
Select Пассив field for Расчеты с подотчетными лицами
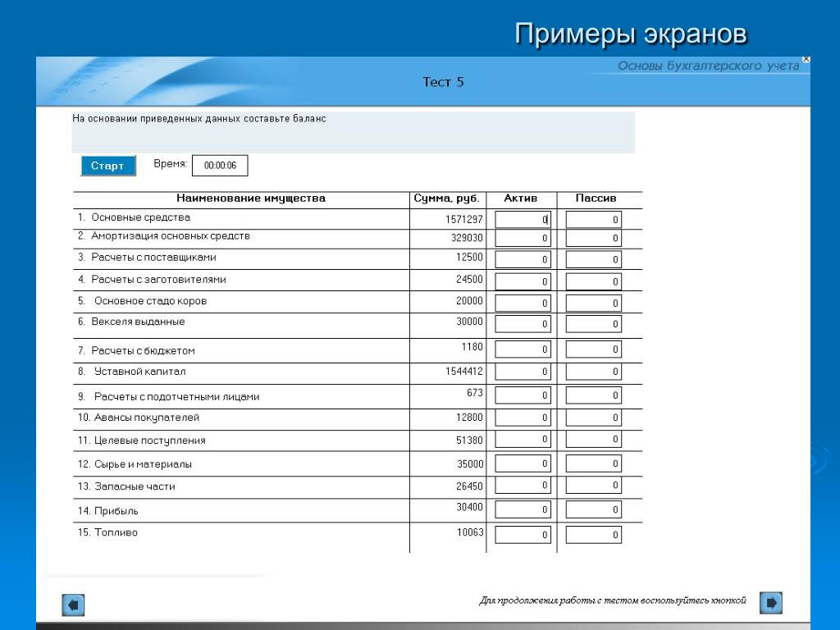point(594,395)
